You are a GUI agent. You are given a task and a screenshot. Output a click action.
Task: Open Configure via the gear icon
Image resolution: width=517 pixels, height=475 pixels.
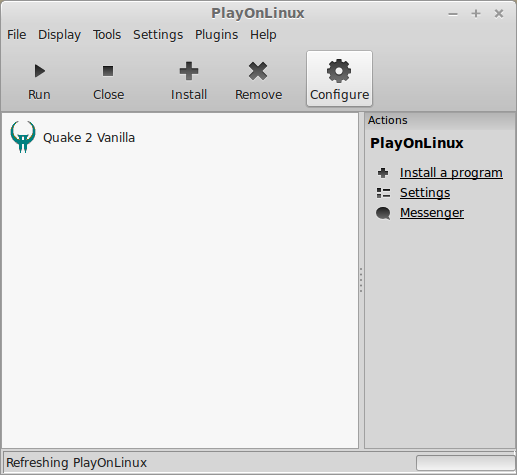click(339, 71)
